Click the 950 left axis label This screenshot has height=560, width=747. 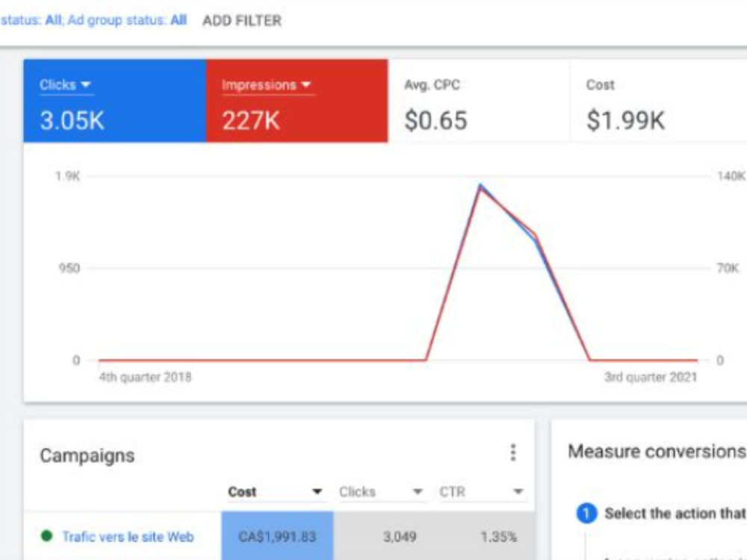(x=69, y=269)
